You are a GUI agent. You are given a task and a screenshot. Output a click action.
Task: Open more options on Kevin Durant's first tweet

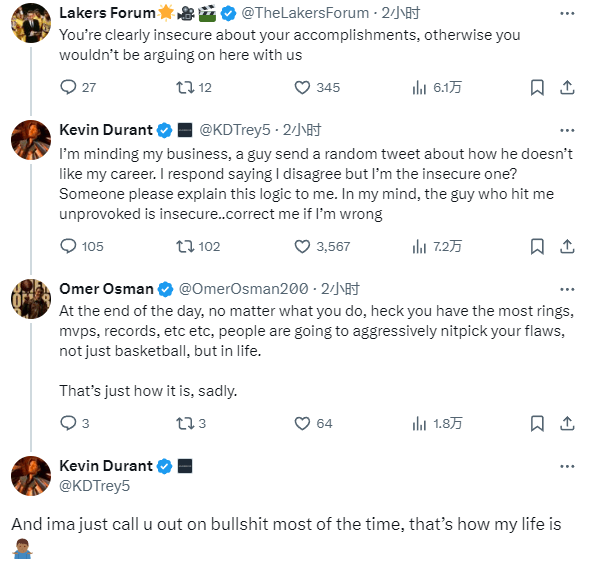[x=567, y=131]
